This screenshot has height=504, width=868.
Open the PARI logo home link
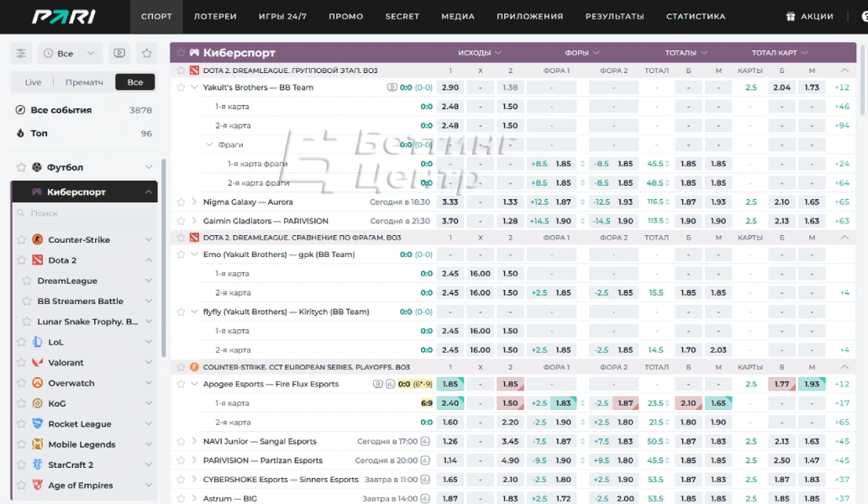tap(64, 17)
